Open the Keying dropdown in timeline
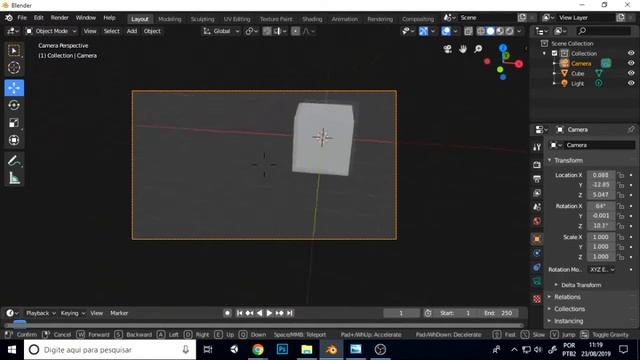The width and height of the screenshot is (640, 360). click(73, 313)
